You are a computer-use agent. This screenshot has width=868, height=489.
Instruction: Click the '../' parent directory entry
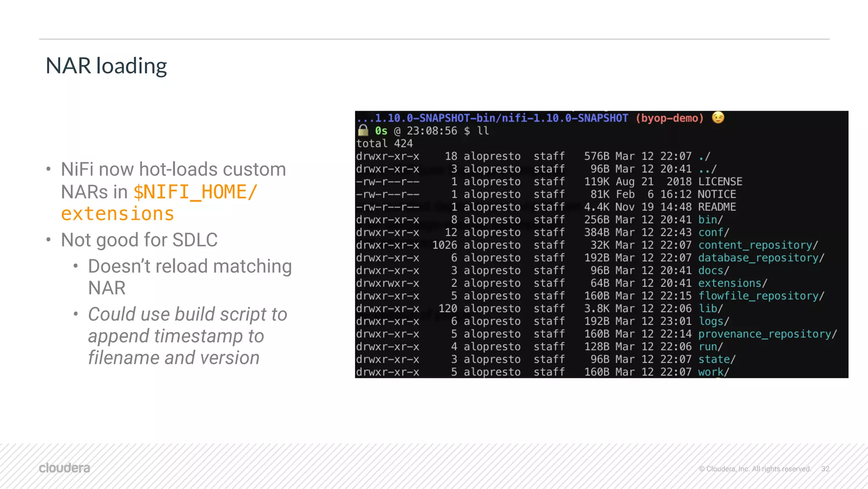708,169
